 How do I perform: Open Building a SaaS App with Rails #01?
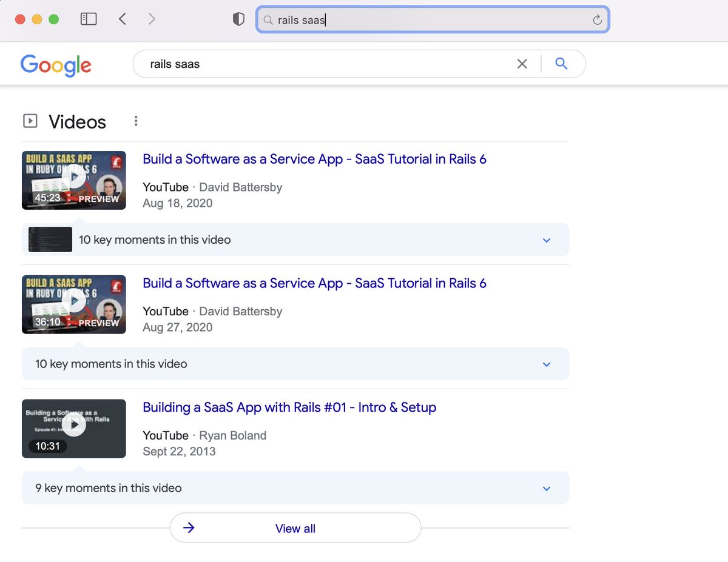pyautogui.click(x=289, y=408)
